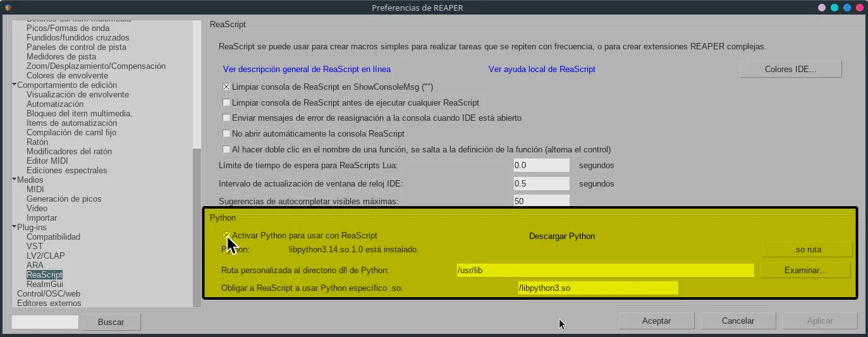Screen dimensions: 868x337
Task: Collapse the Comportamiento de edición tree section
Action: tap(14, 85)
